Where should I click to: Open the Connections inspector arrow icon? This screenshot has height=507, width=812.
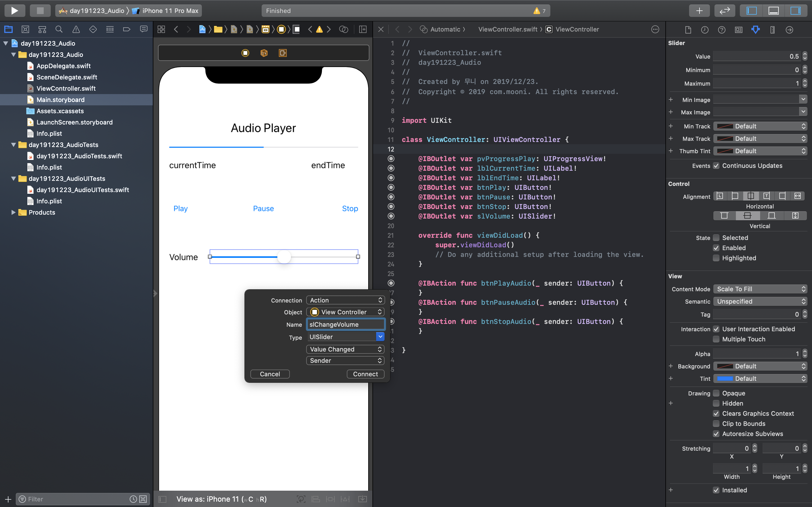point(789,30)
